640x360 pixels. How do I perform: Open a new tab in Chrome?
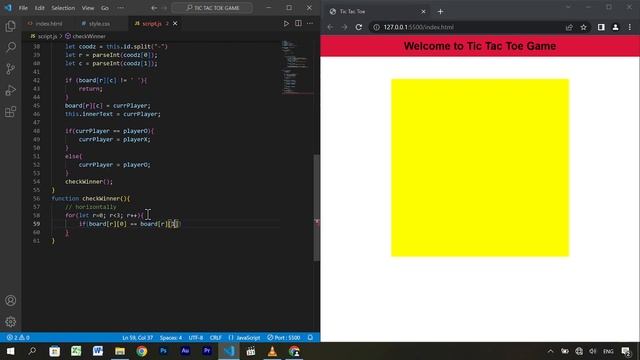440,11
